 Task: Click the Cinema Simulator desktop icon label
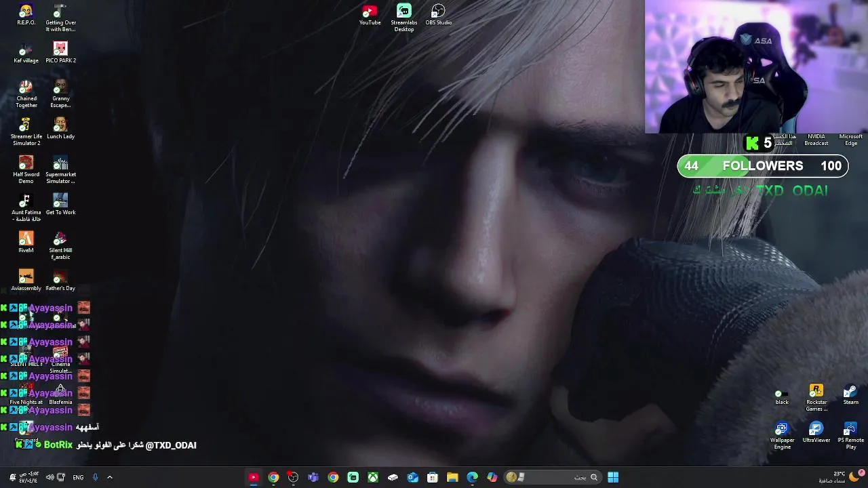click(60, 367)
